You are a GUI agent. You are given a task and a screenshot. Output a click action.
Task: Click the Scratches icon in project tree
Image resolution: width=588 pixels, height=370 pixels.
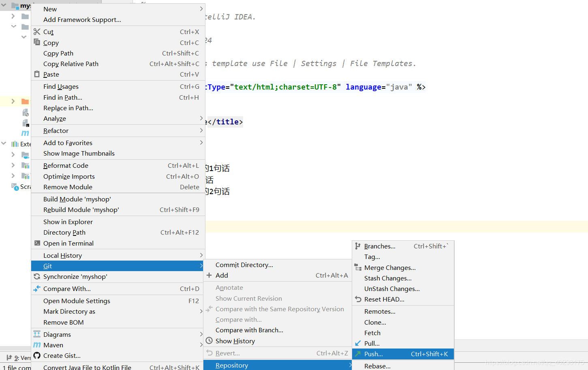15,187
